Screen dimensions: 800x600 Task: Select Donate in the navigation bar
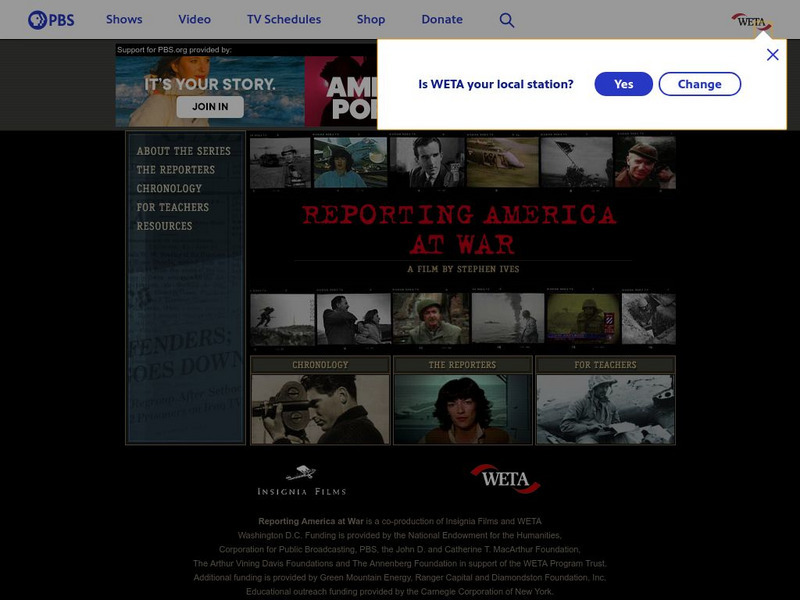pyautogui.click(x=442, y=19)
